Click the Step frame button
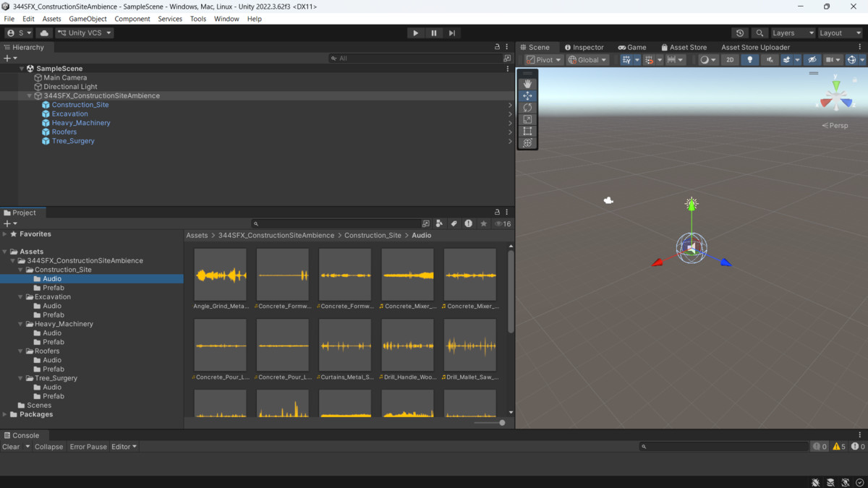 tap(452, 33)
